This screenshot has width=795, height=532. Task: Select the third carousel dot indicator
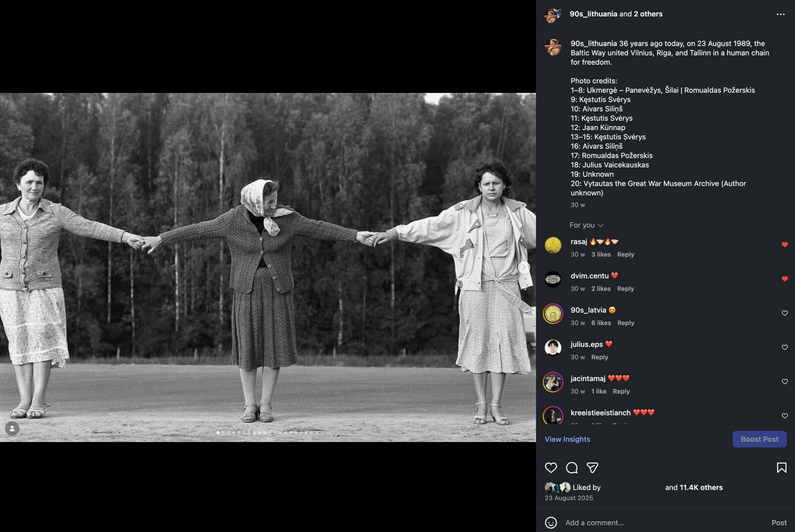(x=228, y=432)
